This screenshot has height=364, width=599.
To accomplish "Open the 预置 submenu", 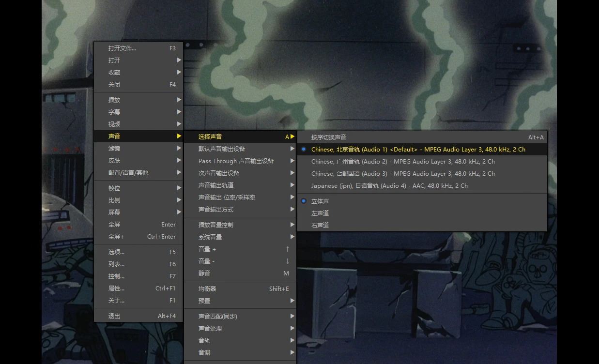I will pos(240,301).
